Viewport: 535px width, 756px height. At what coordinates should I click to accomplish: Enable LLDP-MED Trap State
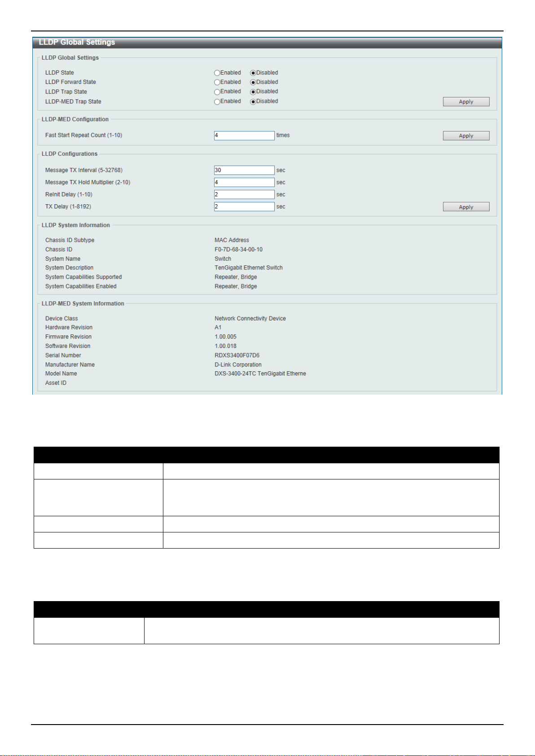tap(217, 101)
